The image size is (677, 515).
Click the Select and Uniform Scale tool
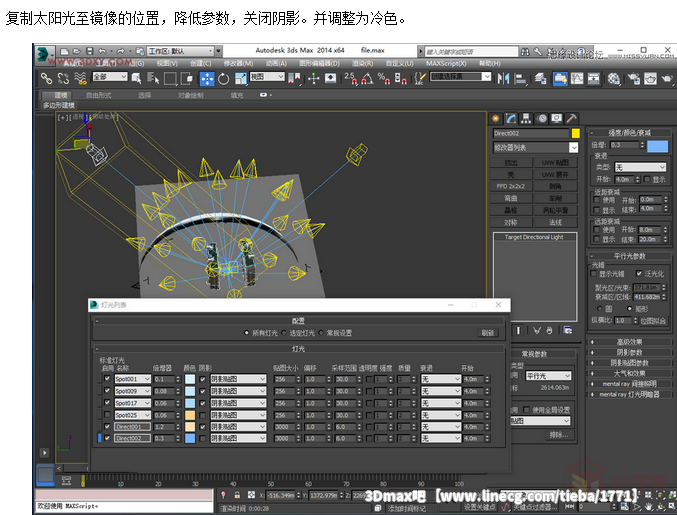pos(239,77)
